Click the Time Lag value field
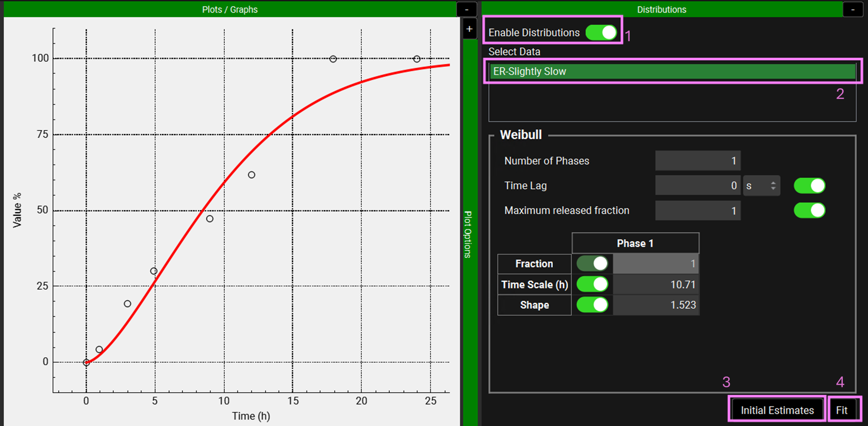868x426 pixels. click(x=697, y=186)
